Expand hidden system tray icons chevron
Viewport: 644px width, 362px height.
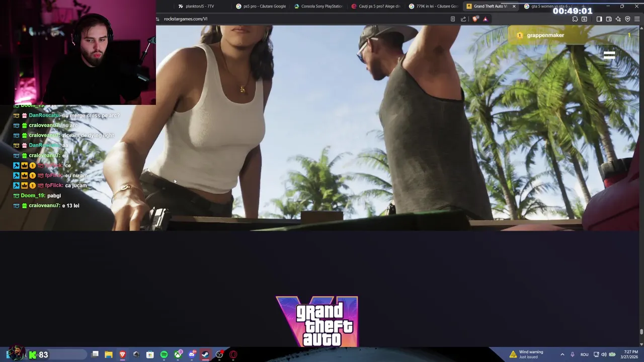tap(562, 354)
